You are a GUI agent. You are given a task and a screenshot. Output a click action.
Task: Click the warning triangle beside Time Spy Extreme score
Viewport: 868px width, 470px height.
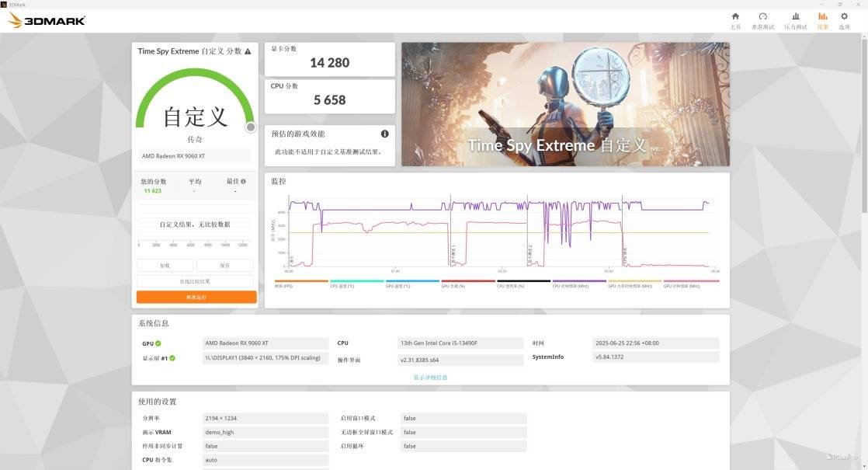pyautogui.click(x=248, y=51)
